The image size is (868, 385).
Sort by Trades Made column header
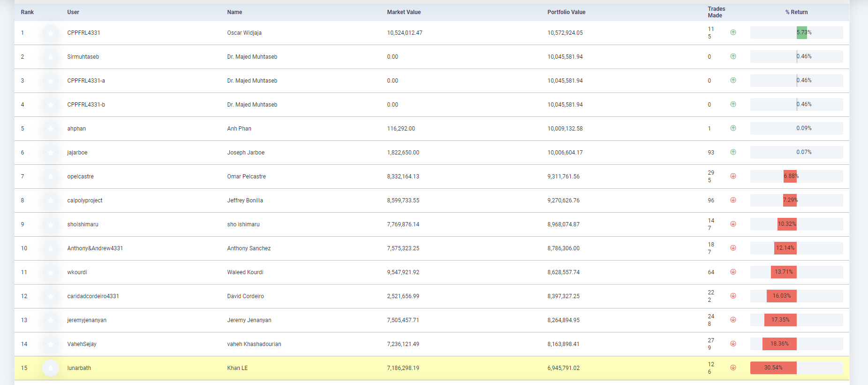point(716,12)
